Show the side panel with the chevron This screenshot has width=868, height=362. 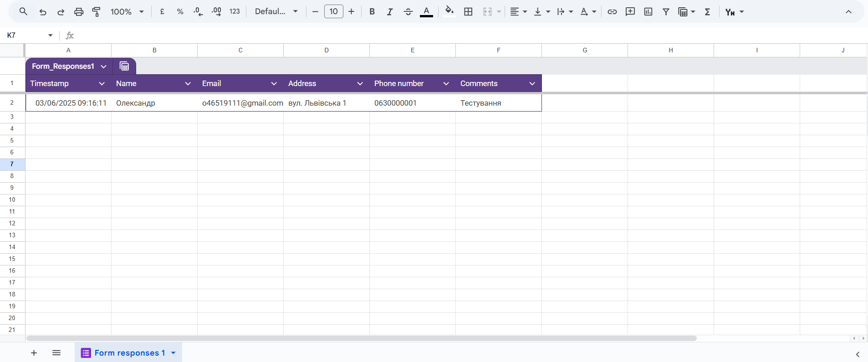pyautogui.click(x=858, y=354)
